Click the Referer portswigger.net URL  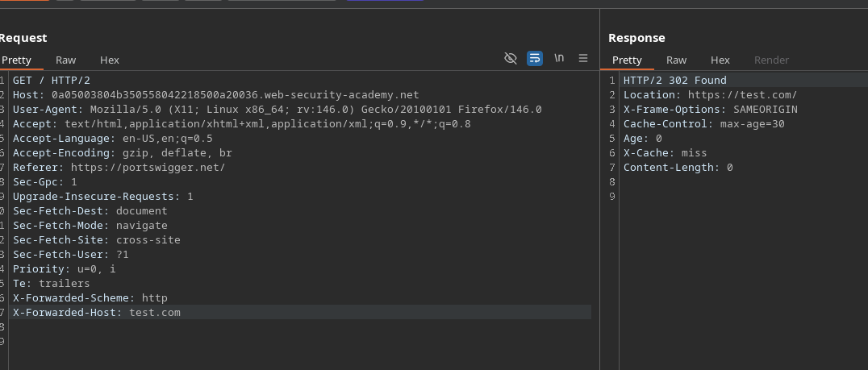(148, 167)
